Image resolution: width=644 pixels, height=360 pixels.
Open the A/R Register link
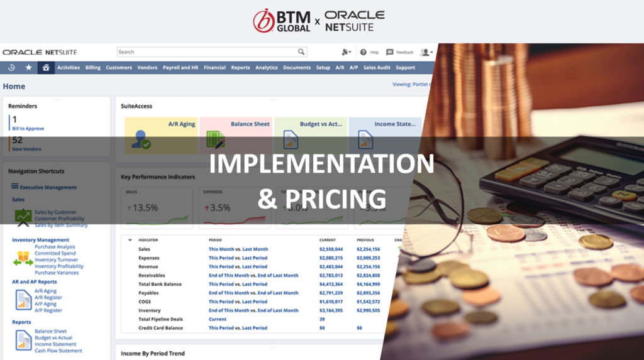pos(48,297)
